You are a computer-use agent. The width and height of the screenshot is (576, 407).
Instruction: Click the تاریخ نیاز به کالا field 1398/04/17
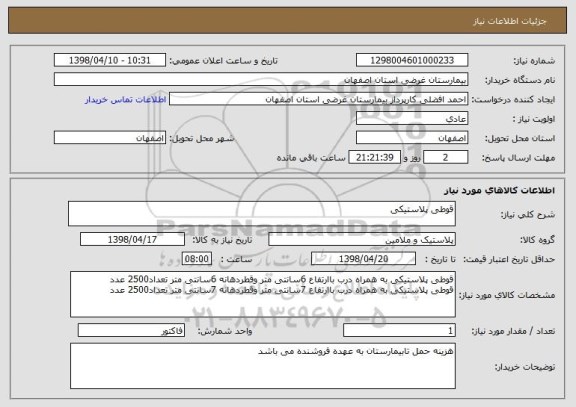(132, 240)
